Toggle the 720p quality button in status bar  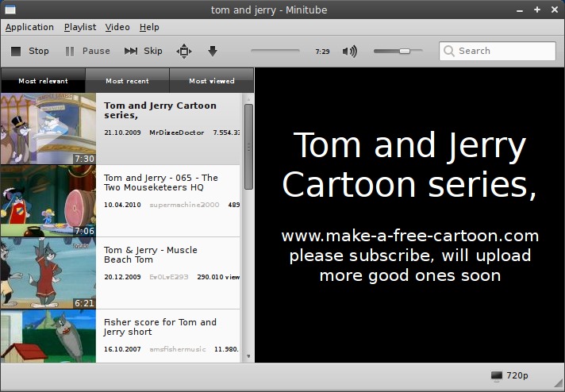point(509,375)
